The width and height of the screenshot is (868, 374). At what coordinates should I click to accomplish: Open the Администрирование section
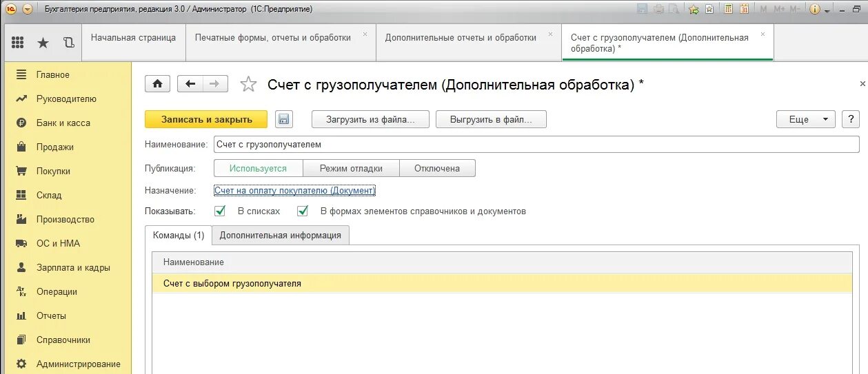point(78,364)
